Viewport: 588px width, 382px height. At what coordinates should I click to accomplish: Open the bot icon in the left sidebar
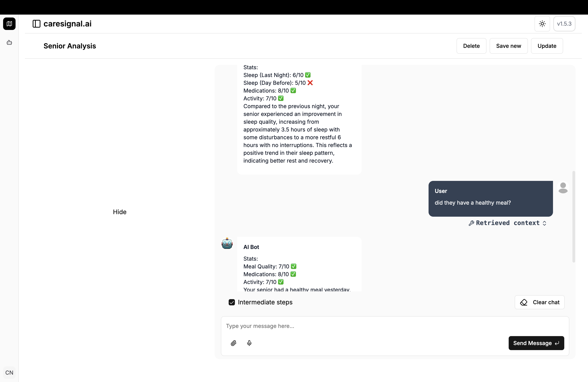coord(9,43)
